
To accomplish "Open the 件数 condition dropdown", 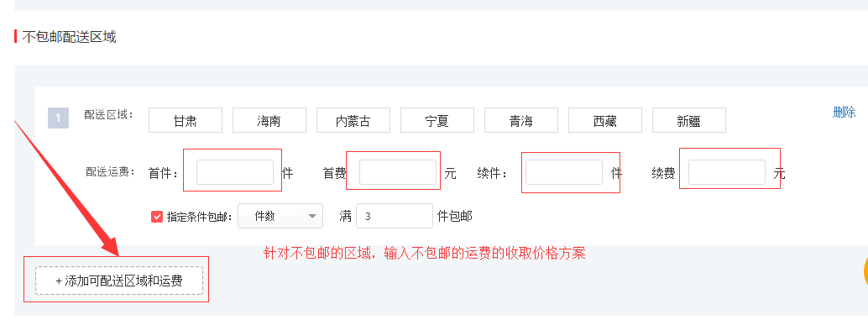I will (x=280, y=216).
